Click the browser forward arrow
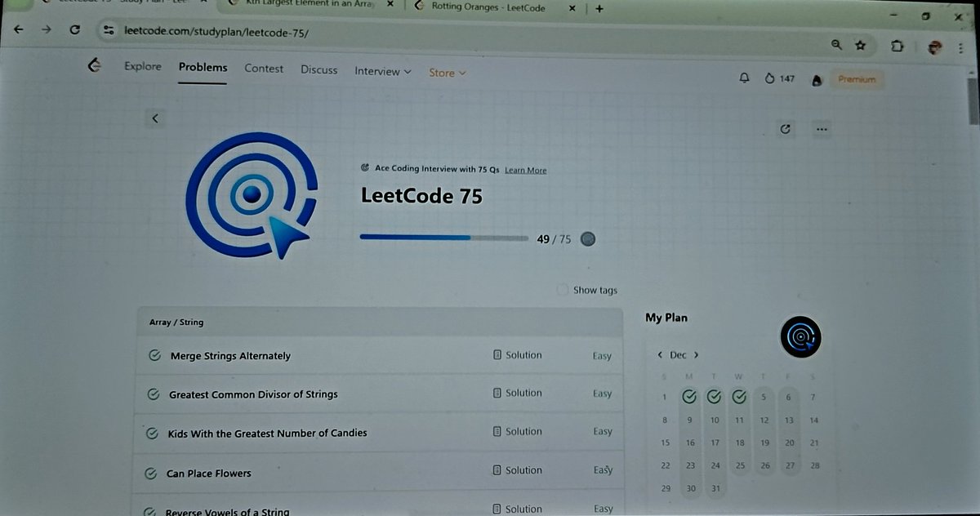980x516 pixels. pyautogui.click(x=46, y=29)
